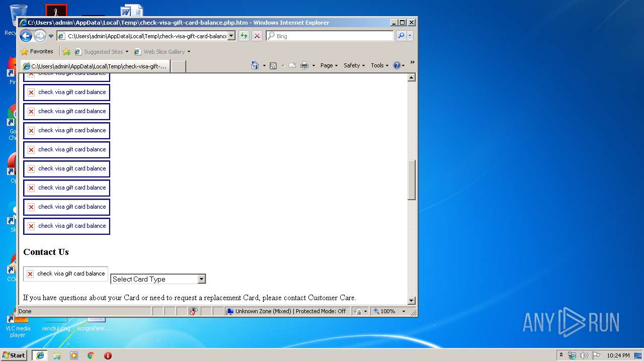This screenshot has height=362, width=644.
Task: Expand the Home button dropdown arrow
Action: point(264,65)
